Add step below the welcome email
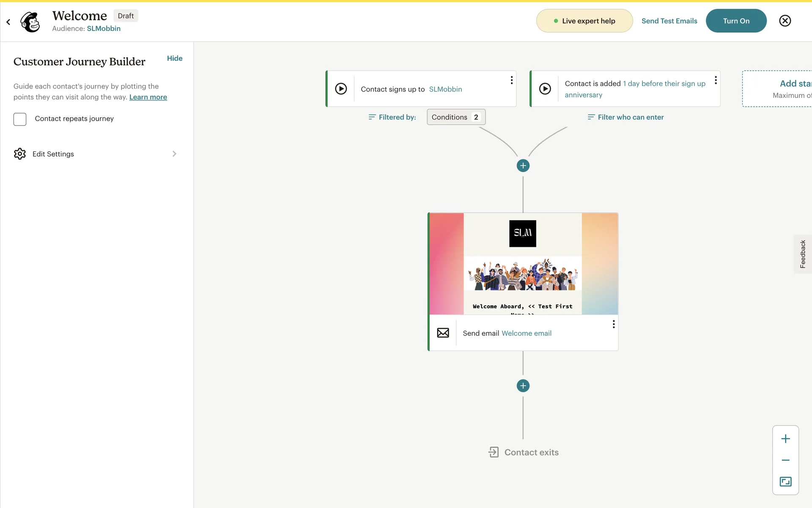 click(x=523, y=386)
